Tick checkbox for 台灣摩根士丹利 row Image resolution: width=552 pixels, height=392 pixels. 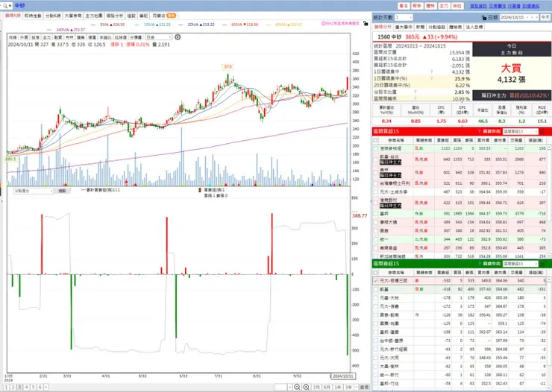point(376,183)
